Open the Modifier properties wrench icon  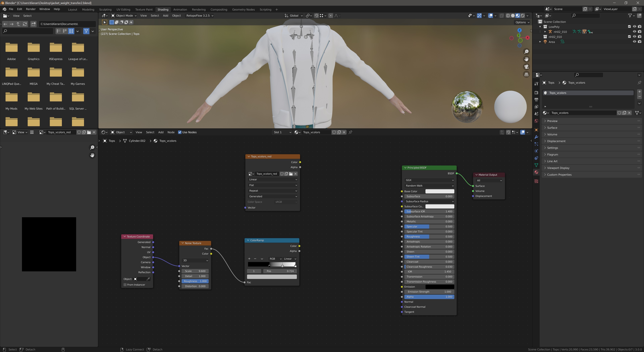tap(536, 137)
